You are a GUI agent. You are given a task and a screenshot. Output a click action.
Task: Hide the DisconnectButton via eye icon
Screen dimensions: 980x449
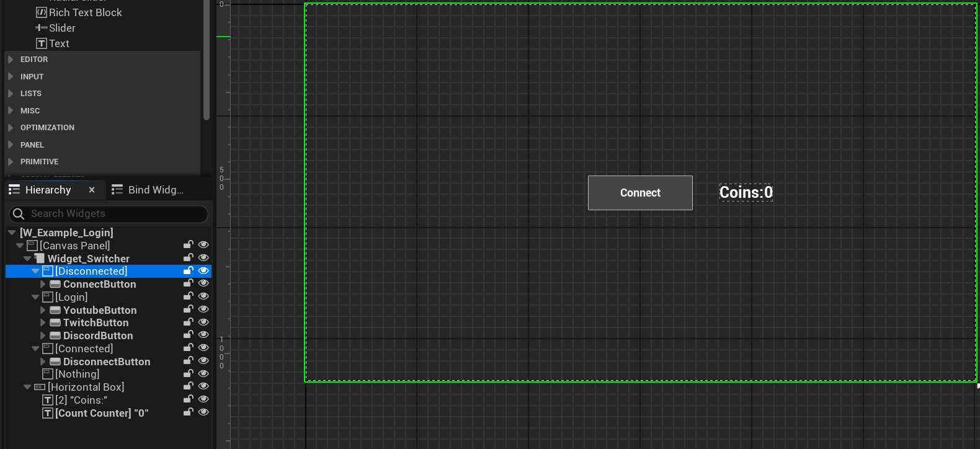click(203, 360)
